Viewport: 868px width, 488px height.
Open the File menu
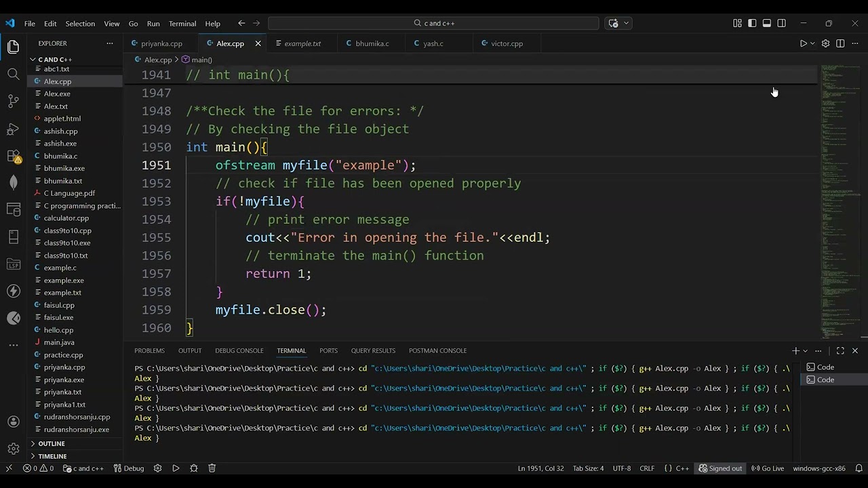click(30, 23)
